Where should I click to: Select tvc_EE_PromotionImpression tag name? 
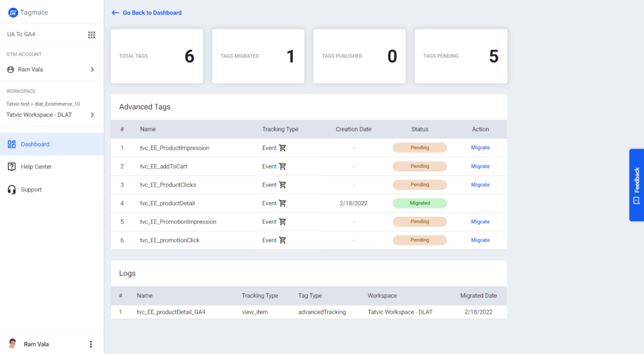coord(178,222)
